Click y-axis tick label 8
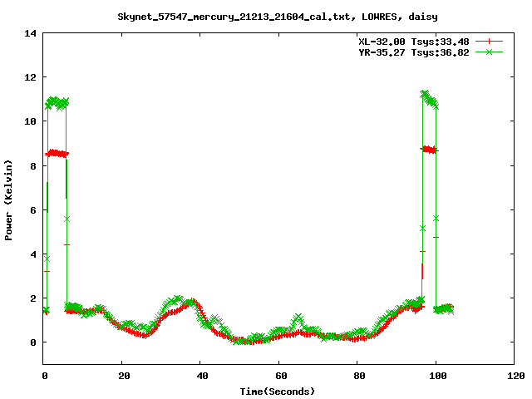The height and width of the screenshot is (399, 532). [33, 165]
